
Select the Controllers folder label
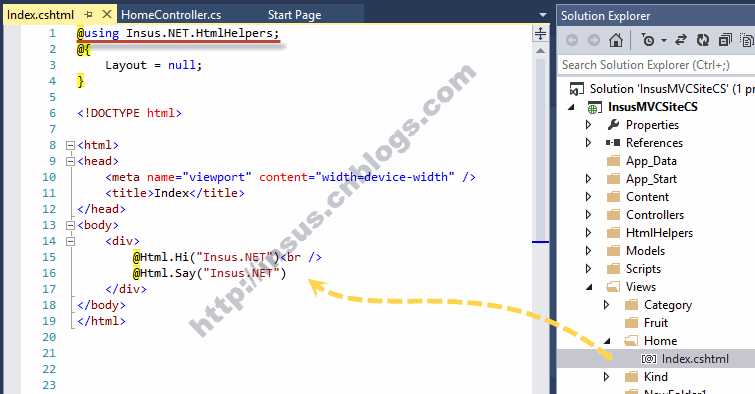click(655, 215)
